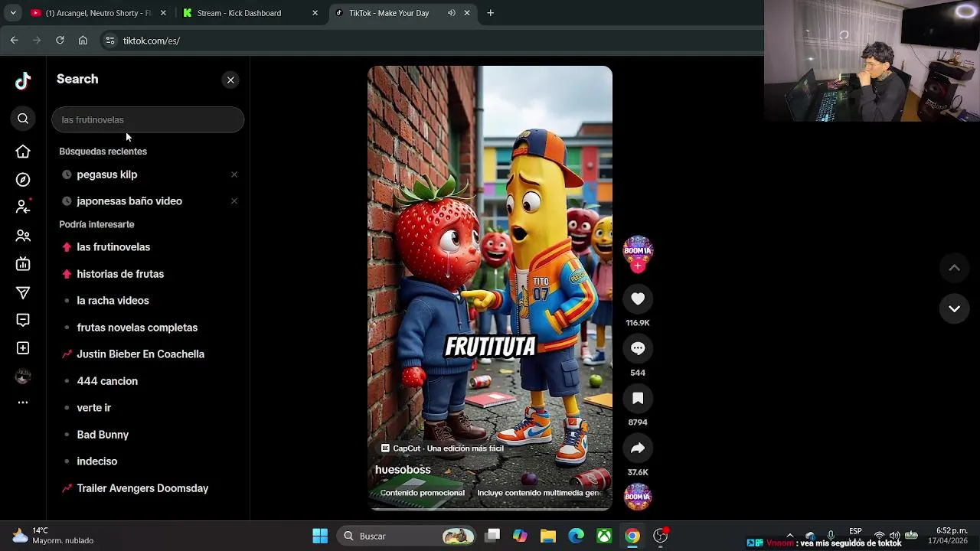Select suggestion 'las frutinovelas'

(113, 247)
